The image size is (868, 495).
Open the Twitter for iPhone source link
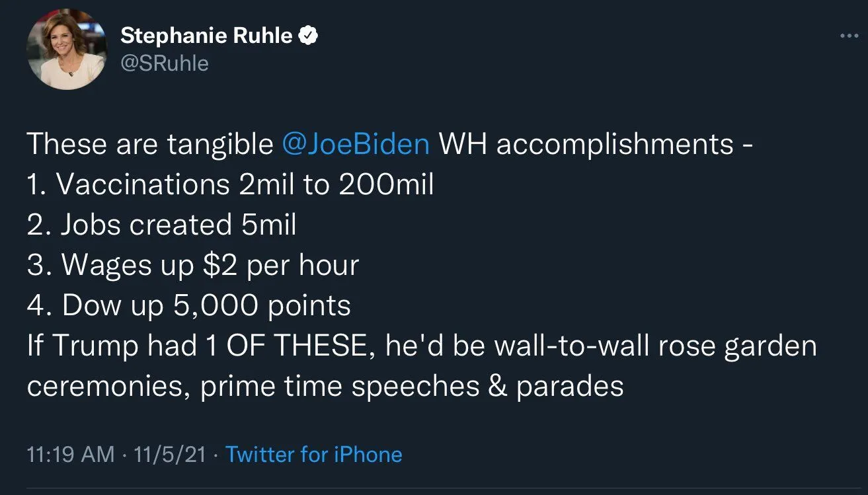[x=313, y=455]
